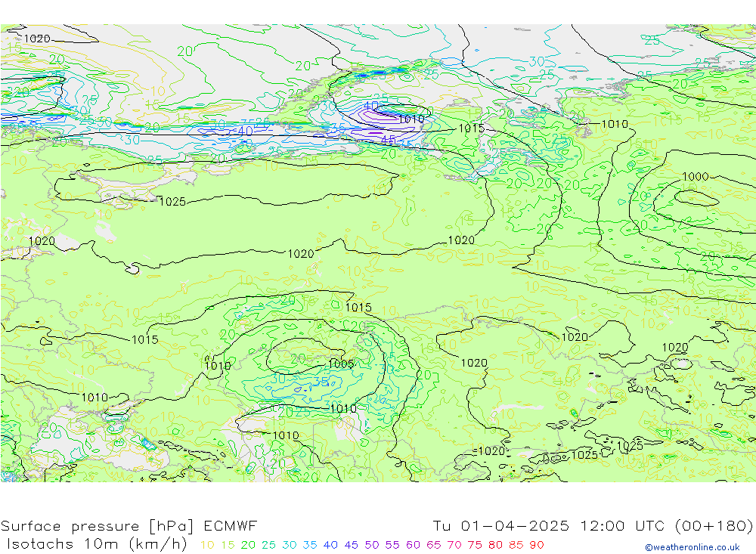The width and height of the screenshot is (756, 554).
Task: Select the 15 km/h legend value
Action: coord(228,545)
